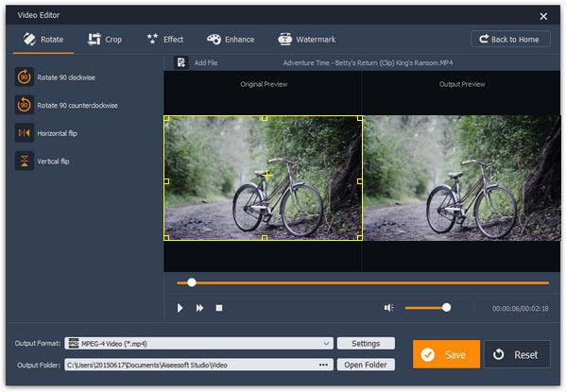Viewport: 566px width, 392px height.
Task: Play the video preview
Action: [x=180, y=308]
